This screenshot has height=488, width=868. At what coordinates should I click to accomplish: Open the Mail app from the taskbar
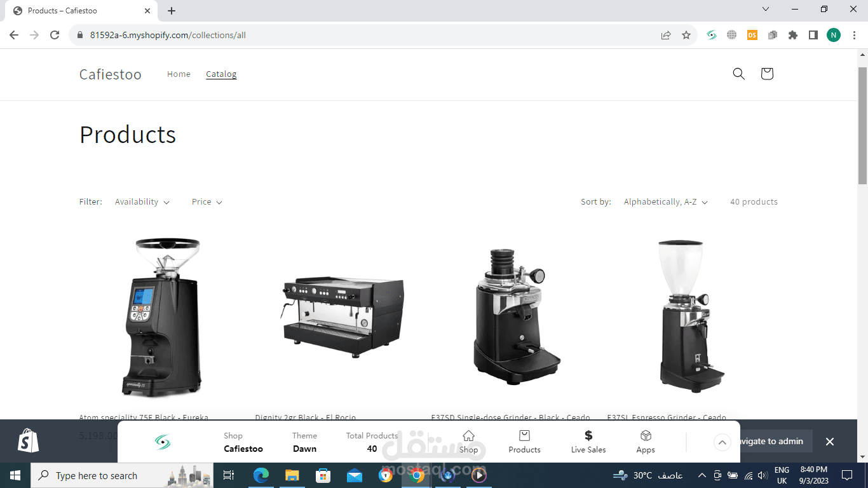tap(355, 475)
